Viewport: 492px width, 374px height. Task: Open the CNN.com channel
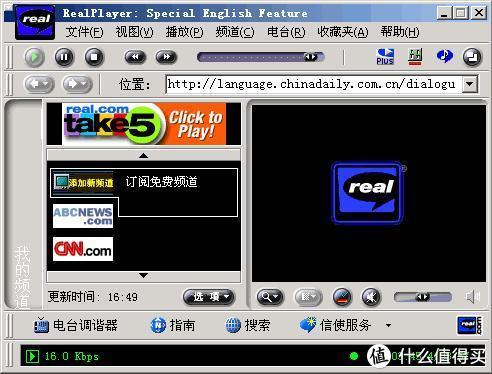pos(83,249)
